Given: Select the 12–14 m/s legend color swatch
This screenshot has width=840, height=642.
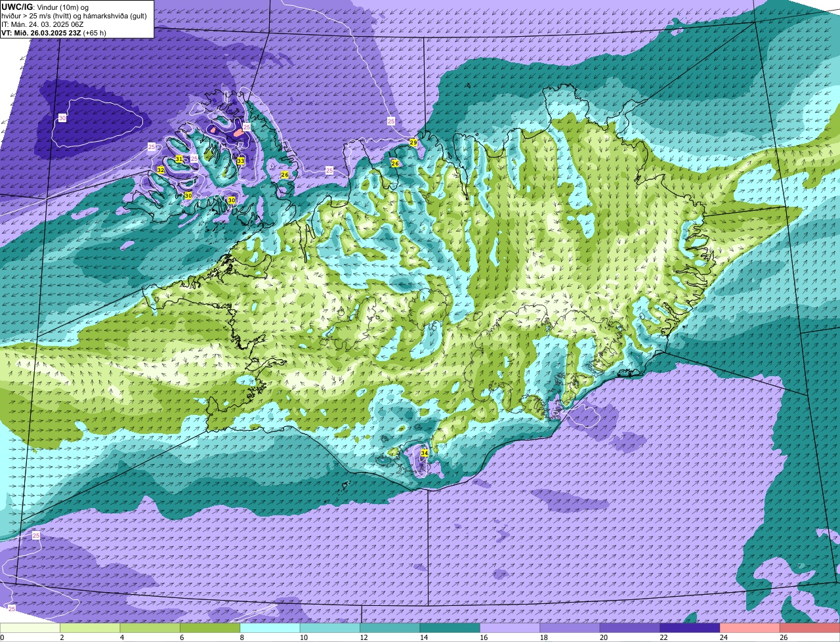Looking at the screenshot, I should (x=390, y=628).
